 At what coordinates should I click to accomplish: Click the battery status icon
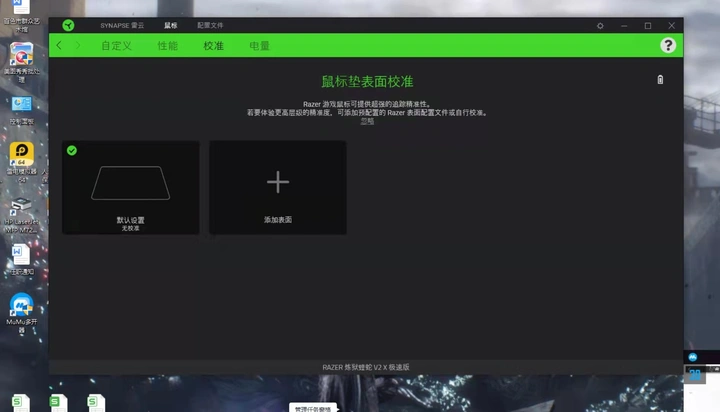(x=660, y=79)
